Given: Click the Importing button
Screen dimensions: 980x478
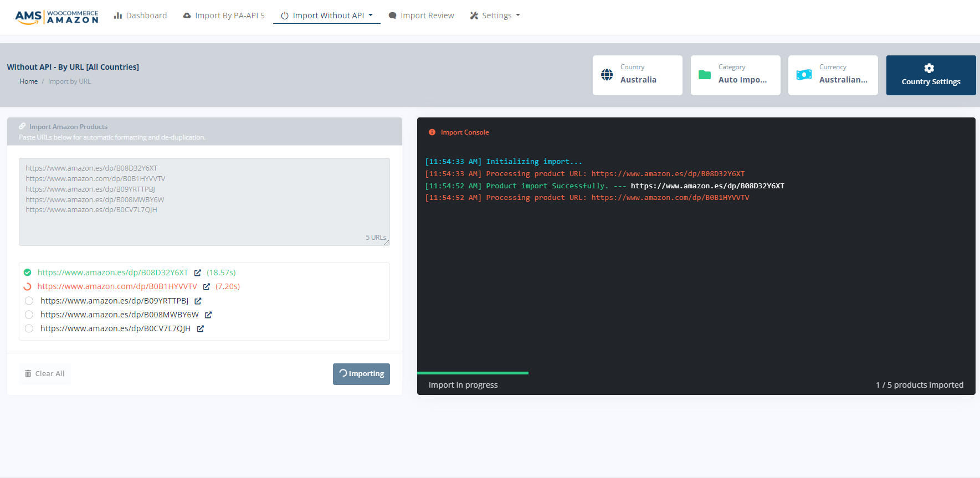Looking at the screenshot, I should 361,374.
